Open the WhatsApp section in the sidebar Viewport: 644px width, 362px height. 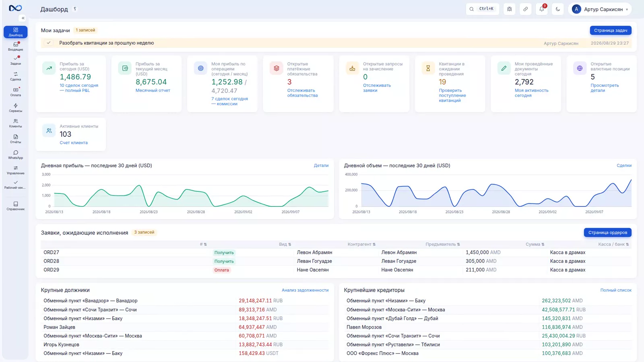click(x=16, y=154)
